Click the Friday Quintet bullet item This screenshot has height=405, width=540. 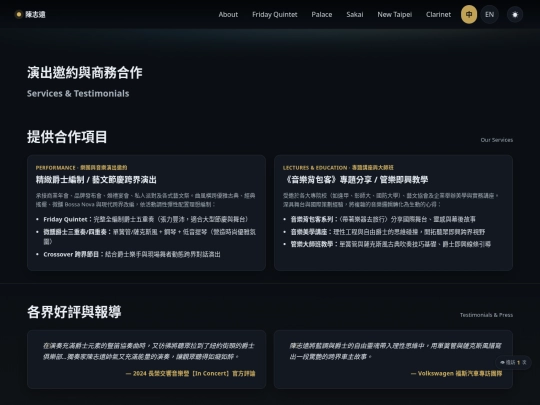146,219
